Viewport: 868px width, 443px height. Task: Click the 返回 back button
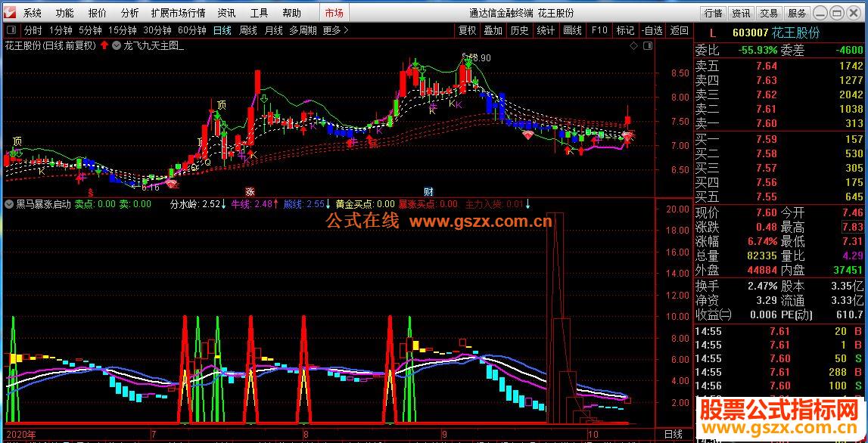click(x=680, y=30)
